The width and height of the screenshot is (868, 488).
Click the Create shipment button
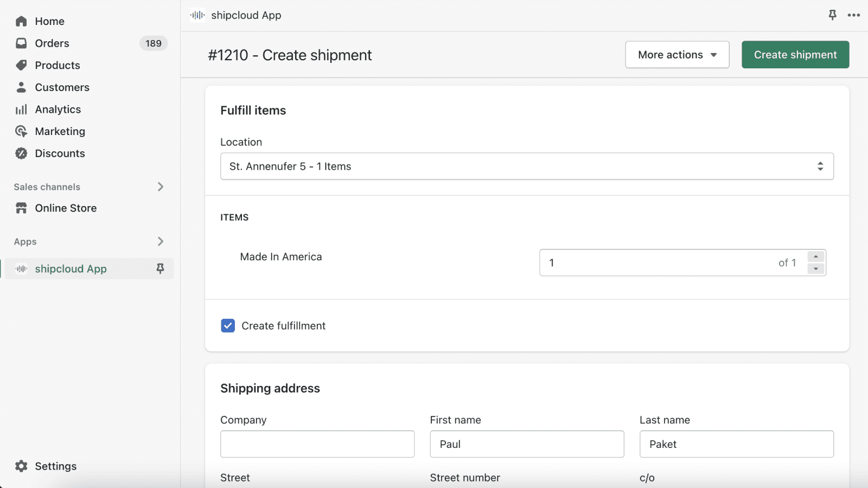click(795, 55)
